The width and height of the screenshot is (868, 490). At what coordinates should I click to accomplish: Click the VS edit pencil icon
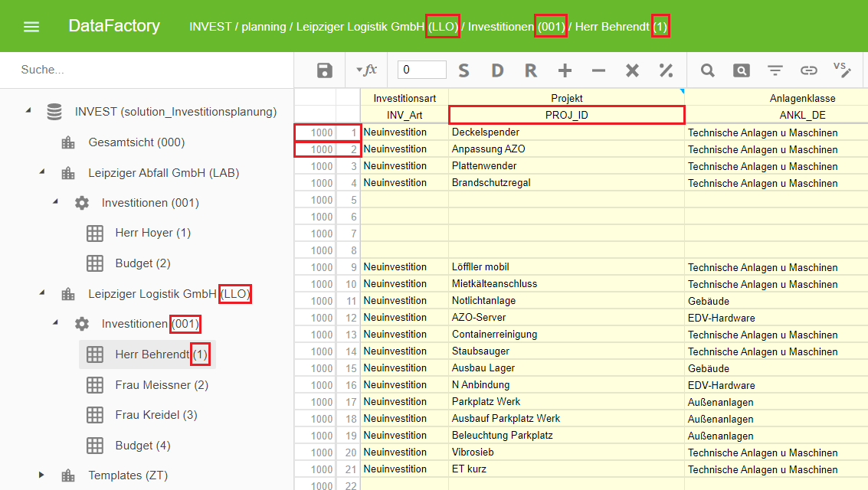tap(842, 70)
